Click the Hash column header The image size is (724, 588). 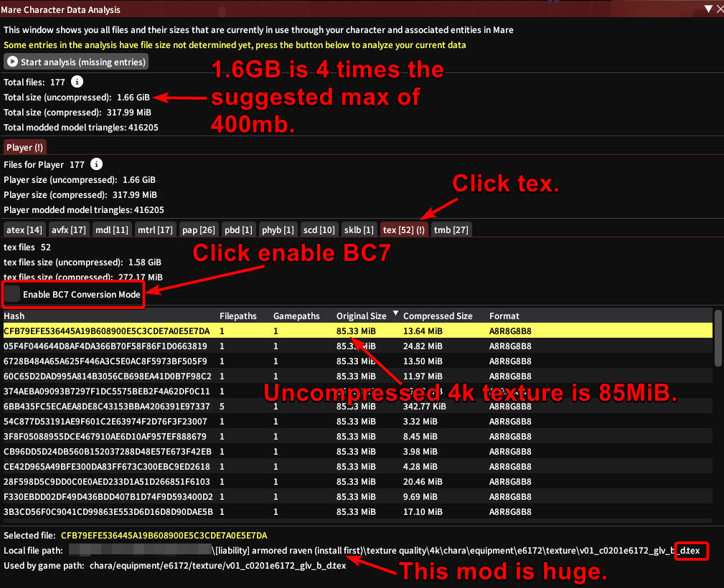tap(14, 316)
